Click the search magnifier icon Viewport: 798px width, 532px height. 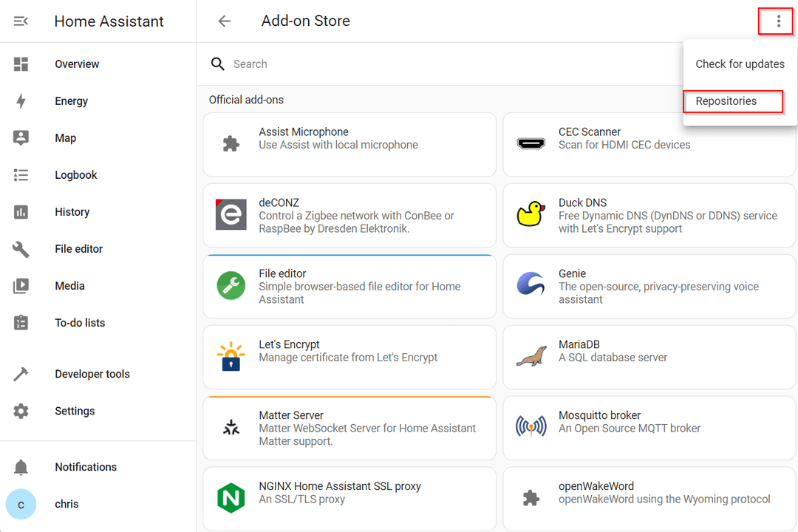(218, 64)
